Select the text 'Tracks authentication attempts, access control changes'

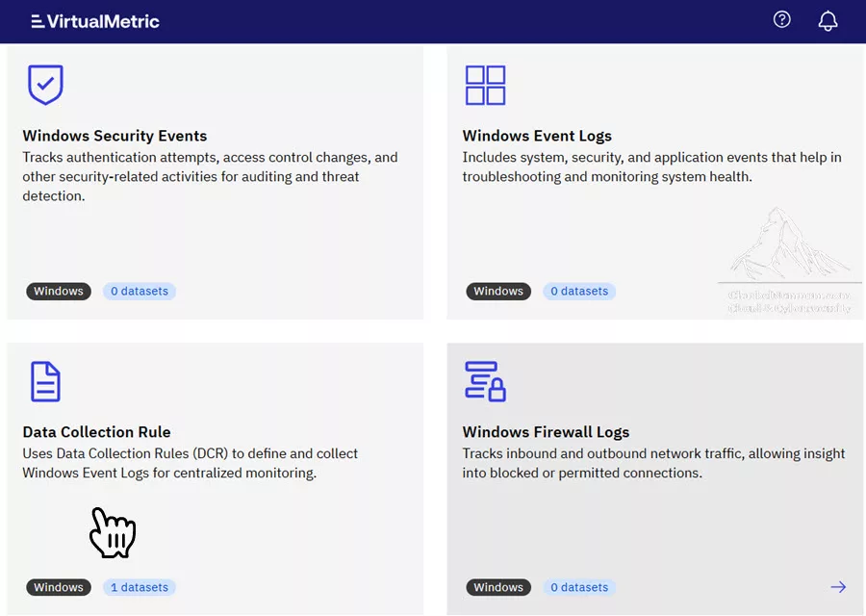(196, 158)
